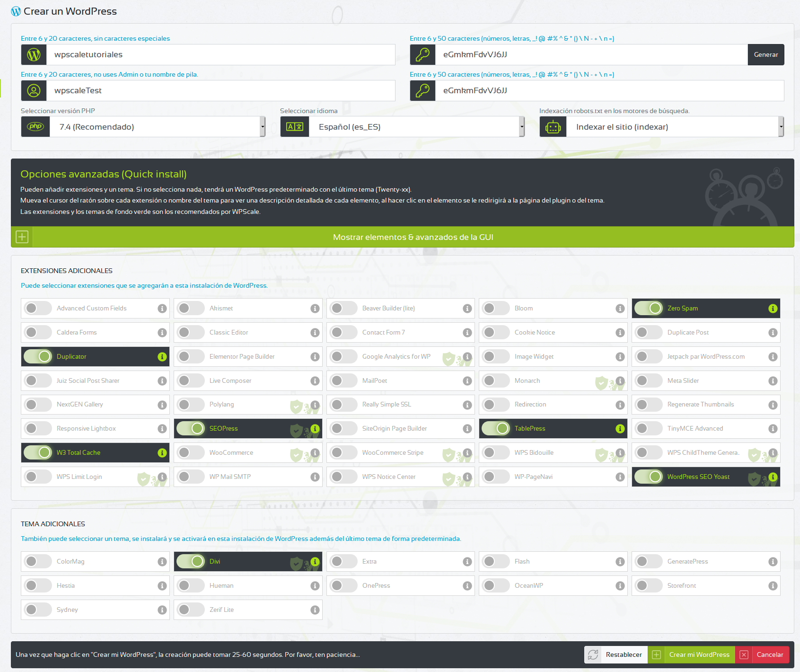Open info icon for Duplicator
800x672 pixels.
tap(162, 357)
